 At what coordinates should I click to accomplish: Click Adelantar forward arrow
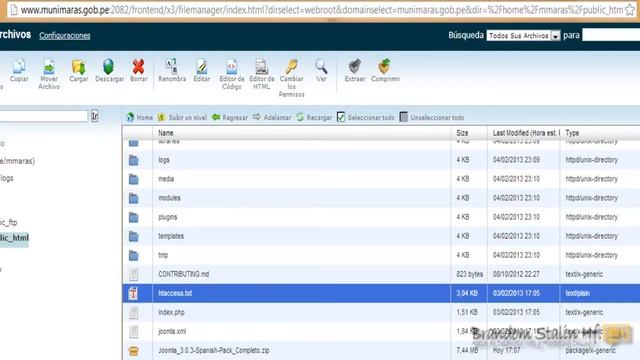[271, 118]
